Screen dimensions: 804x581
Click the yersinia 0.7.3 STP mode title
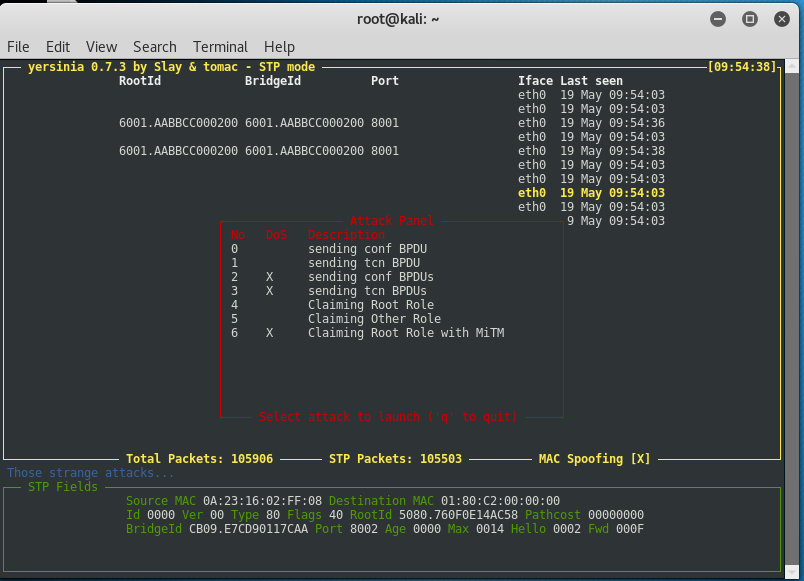coord(171,67)
